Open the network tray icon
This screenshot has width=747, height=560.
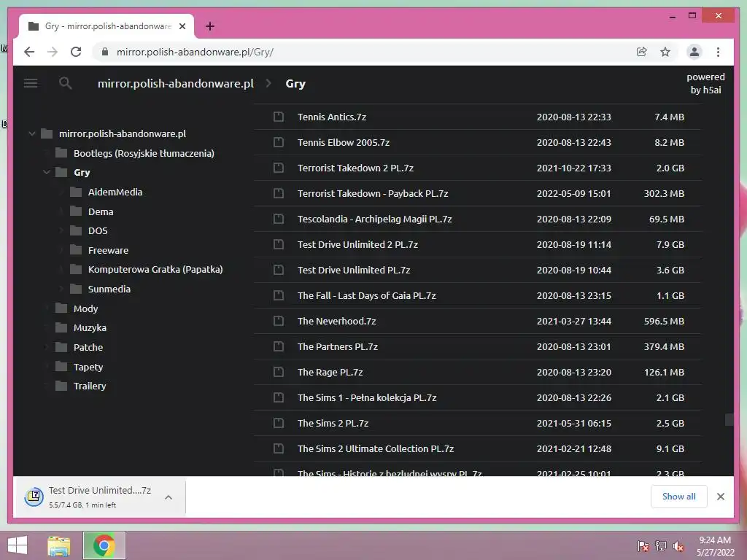point(661,546)
